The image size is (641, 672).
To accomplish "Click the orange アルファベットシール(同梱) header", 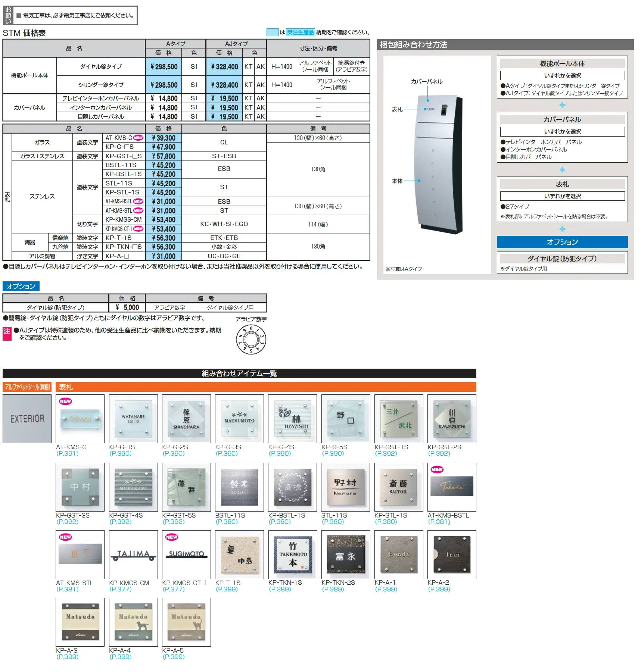I will click(27, 387).
